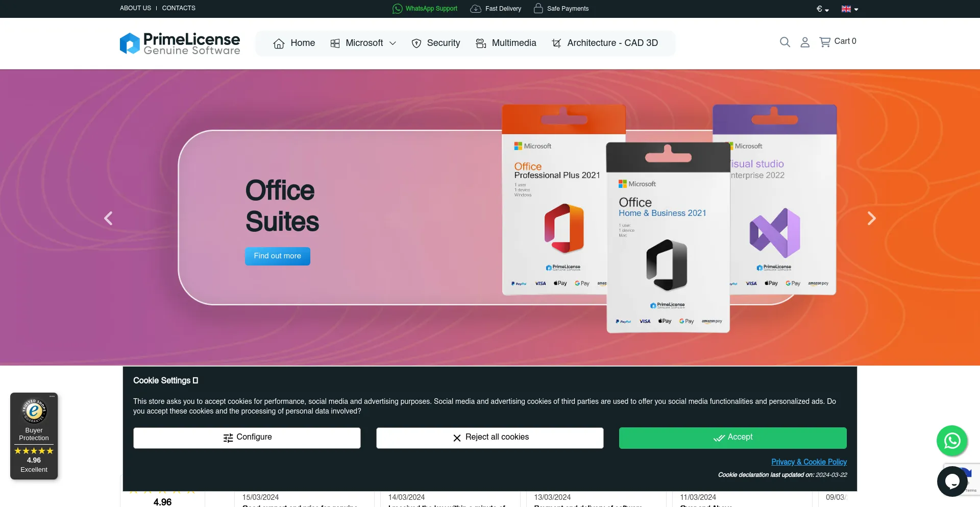Open the language flag dropdown

849,9
